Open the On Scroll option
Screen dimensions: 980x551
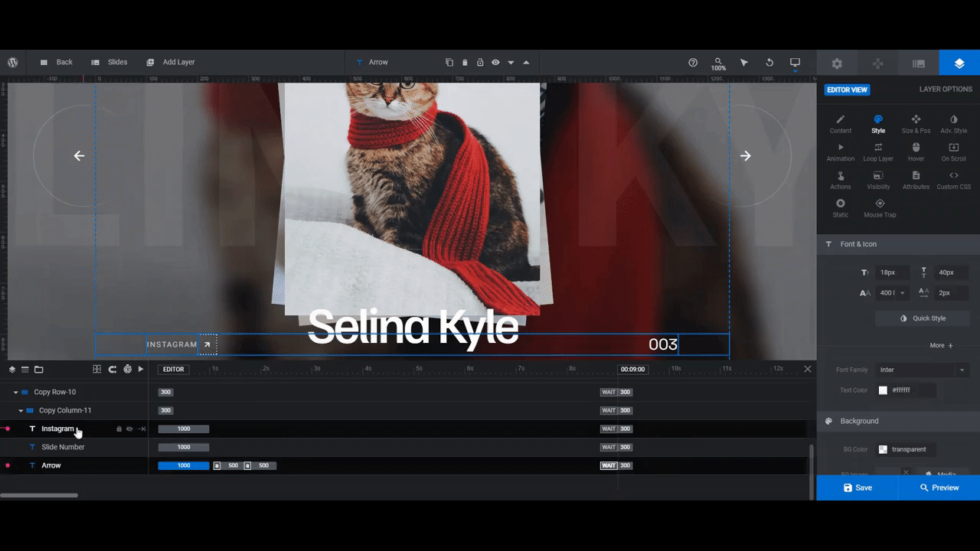953,152
